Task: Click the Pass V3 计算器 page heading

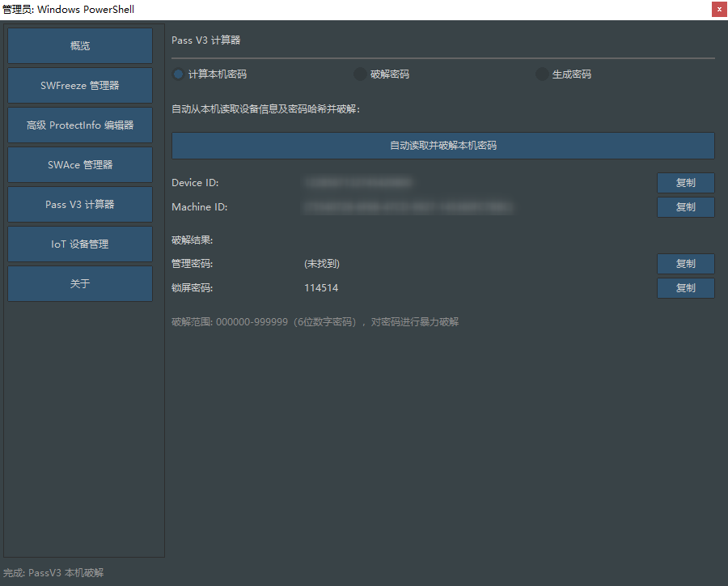Action: 206,40
